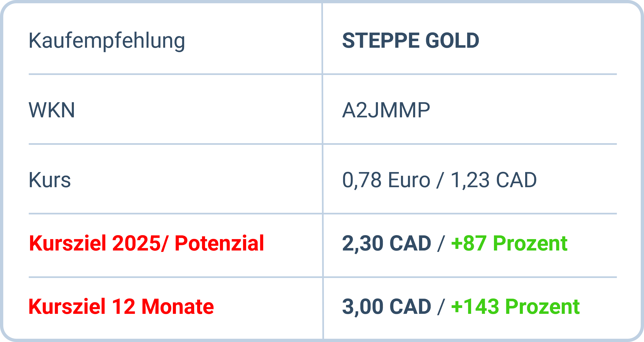The image size is (644, 342).
Task: Select the A2JMMP WKN code
Action: tap(386, 110)
